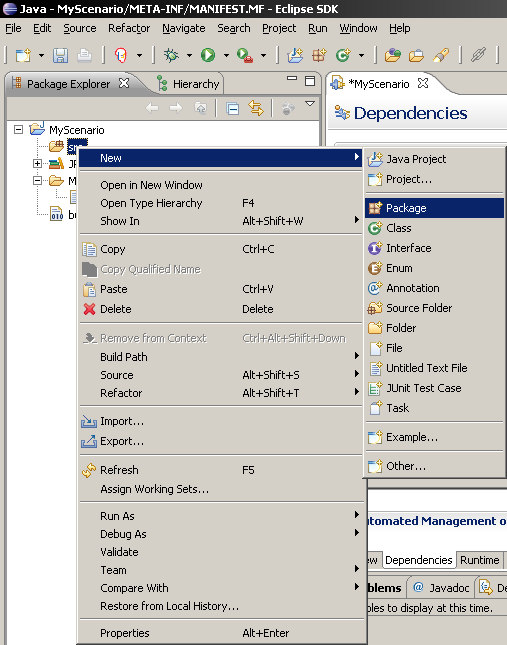Click the New wizard toolbar icon
This screenshot has width=507, height=645.
23,55
